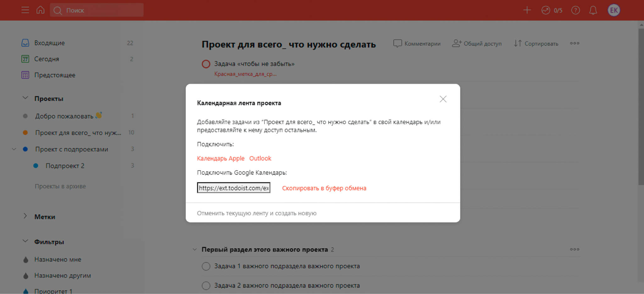
Task: Open Назначено другим filter
Action: (63, 275)
